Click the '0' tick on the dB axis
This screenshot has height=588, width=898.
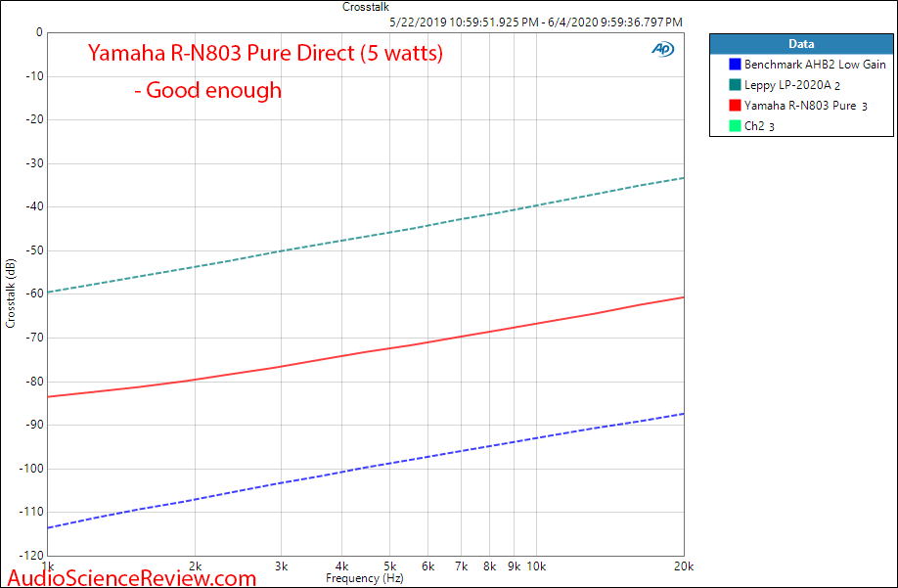tap(39, 32)
